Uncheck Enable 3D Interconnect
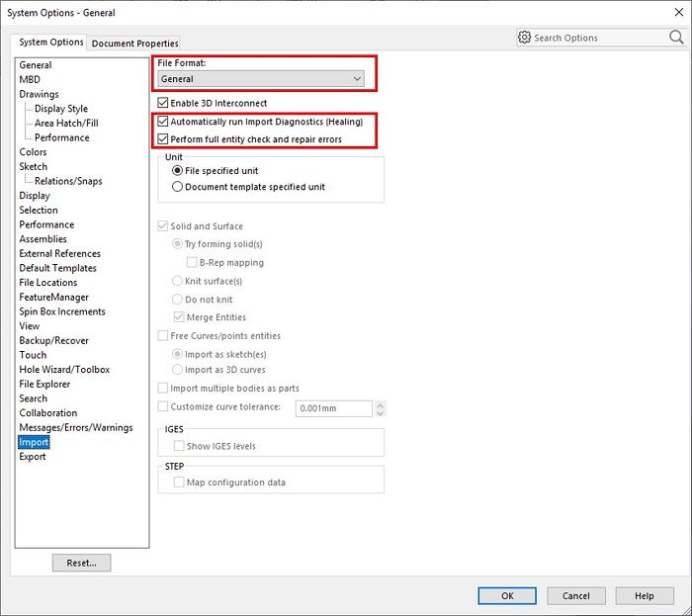The height and width of the screenshot is (616, 692). coord(163,103)
